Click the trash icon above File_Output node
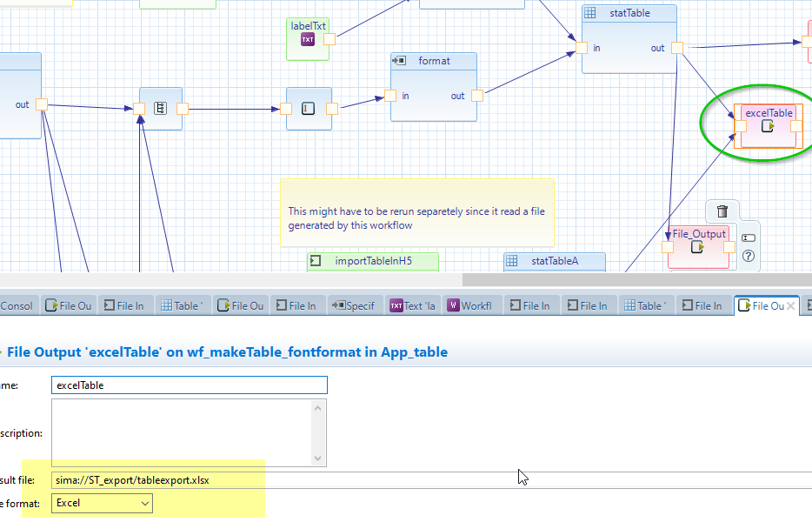812x522 pixels. pyautogui.click(x=722, y=211)
